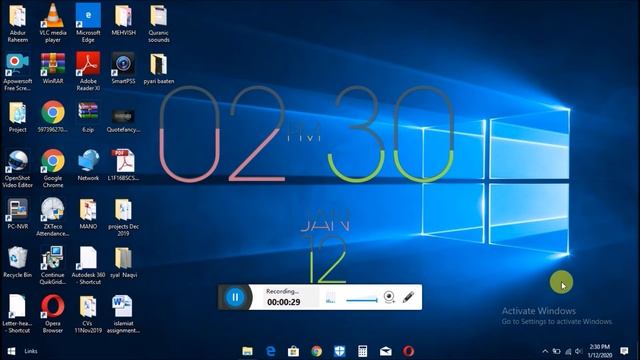640x360 pixels.
Task: Open Microsoft Edge desktop shortcut
Action: pyautogui.click(x=88, y=22)
